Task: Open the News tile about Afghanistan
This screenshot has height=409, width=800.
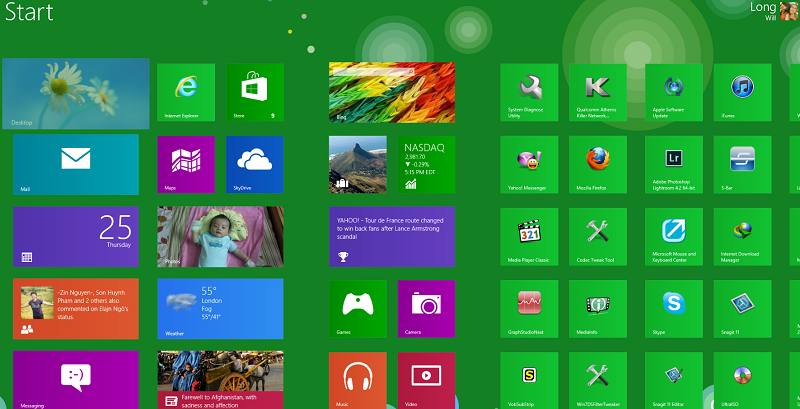Action: [x=220, y=380]
